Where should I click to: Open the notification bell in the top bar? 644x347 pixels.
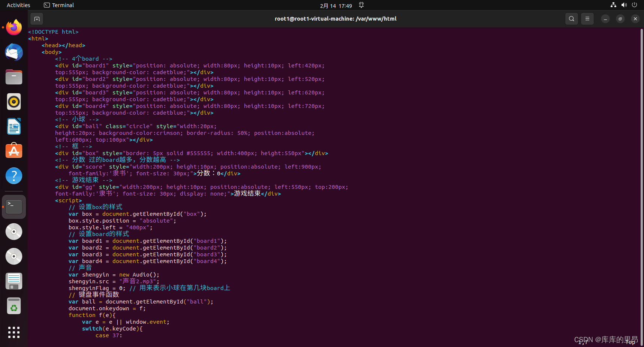361,5
